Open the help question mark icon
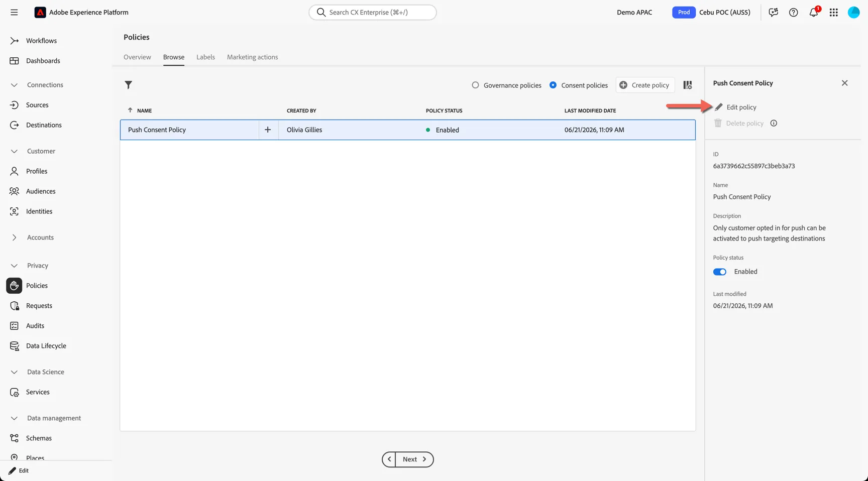 click(x=793, y=13)
